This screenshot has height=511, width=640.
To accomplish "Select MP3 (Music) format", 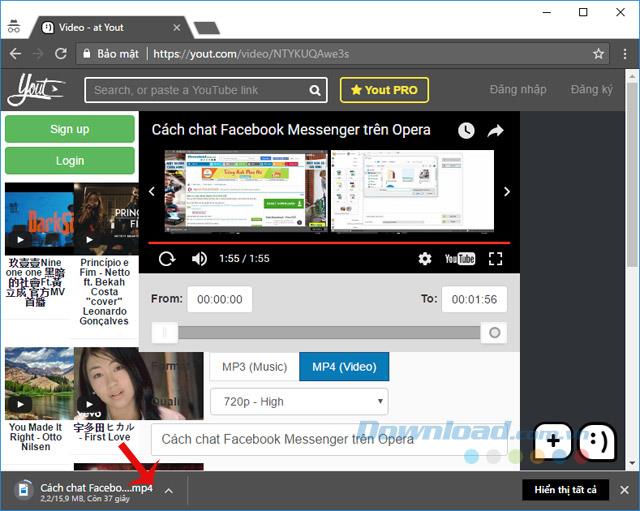I will pos(255,367).
